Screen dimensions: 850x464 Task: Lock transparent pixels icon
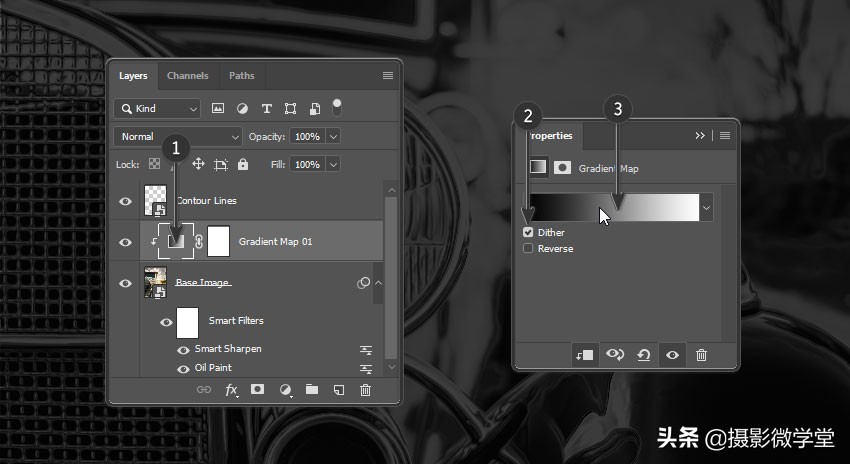154,164
